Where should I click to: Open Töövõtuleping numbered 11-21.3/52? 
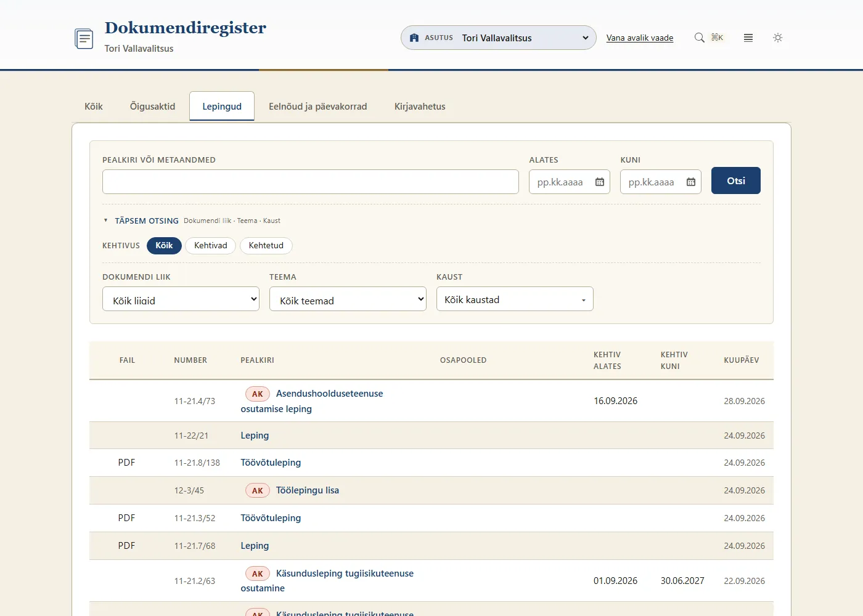[x=271, y=518]
